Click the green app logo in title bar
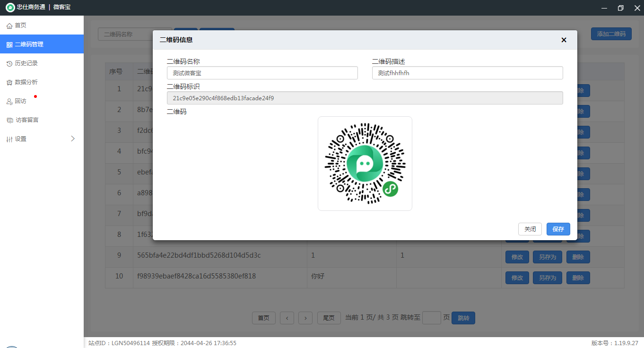 10,8
